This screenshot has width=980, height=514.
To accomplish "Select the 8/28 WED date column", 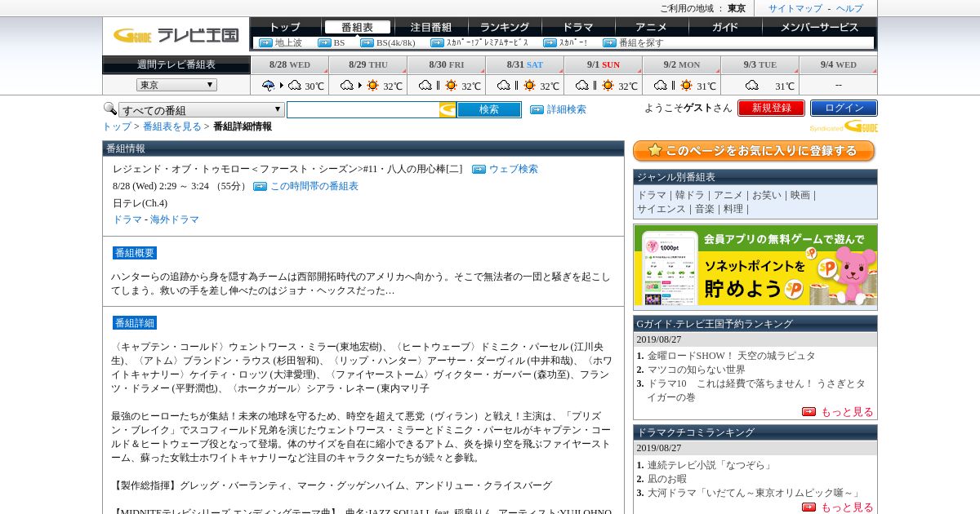I will [290, 64].
